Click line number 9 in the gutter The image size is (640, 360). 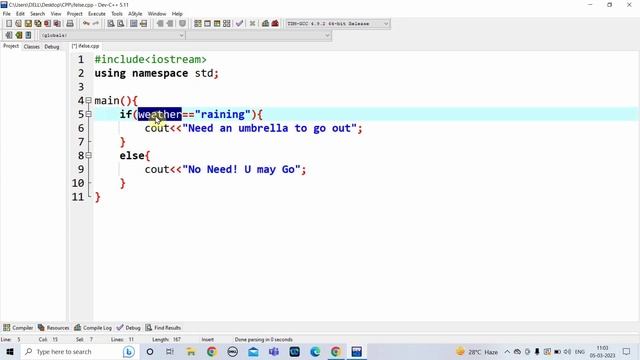[x=81, y=169]
